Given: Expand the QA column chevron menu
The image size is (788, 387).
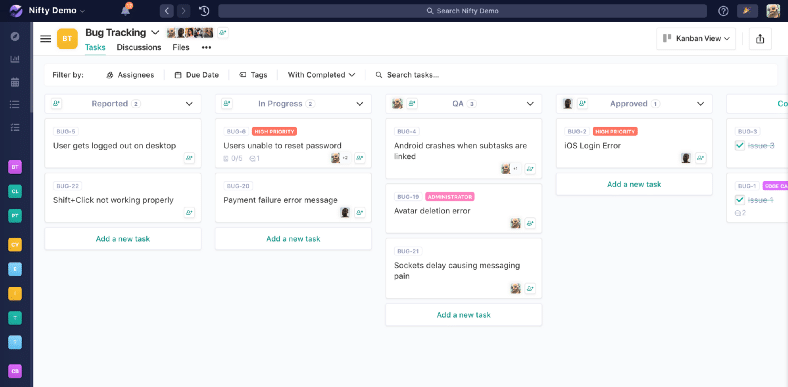Looking at the screenshot, I should pos(530,104).
